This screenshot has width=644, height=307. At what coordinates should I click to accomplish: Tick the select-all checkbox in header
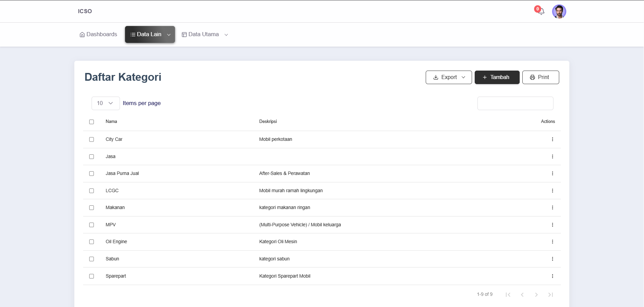(x=92, y=122)
